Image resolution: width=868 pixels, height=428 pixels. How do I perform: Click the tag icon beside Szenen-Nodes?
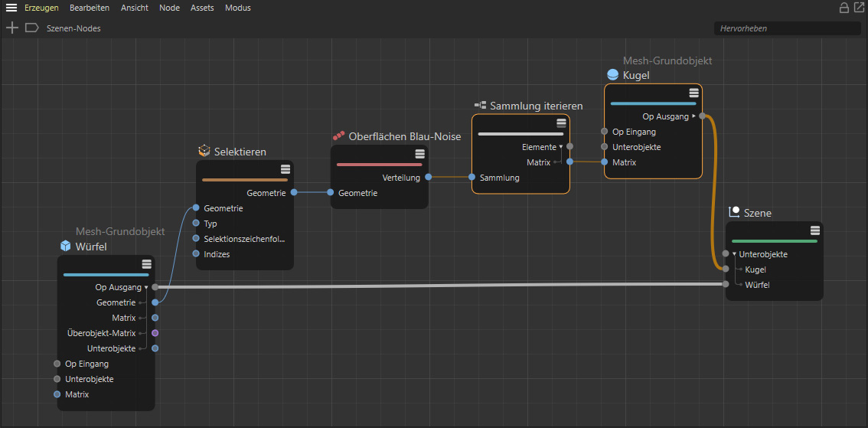click(31, 28)
